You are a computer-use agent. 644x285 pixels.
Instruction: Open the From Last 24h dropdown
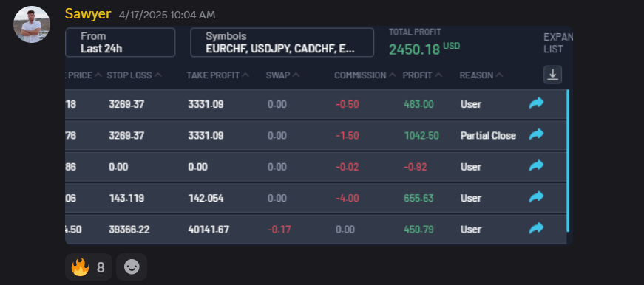(121, 42)
